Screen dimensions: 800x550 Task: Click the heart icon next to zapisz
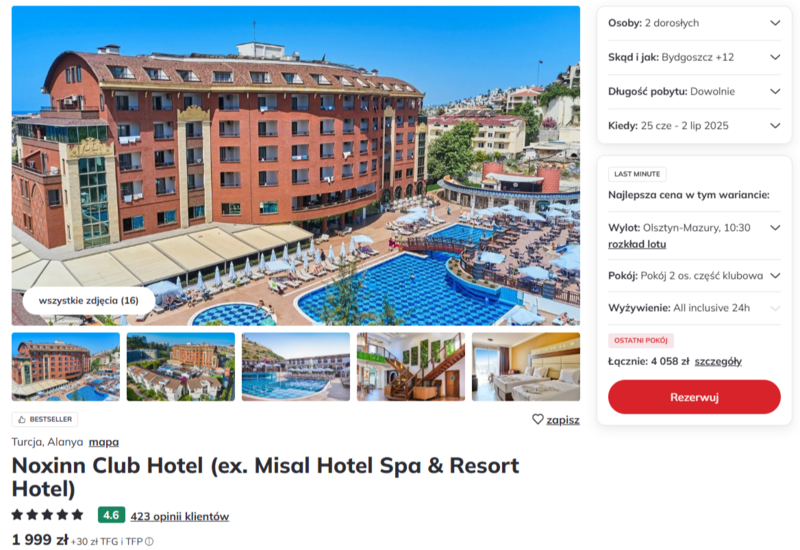[537, 419]
